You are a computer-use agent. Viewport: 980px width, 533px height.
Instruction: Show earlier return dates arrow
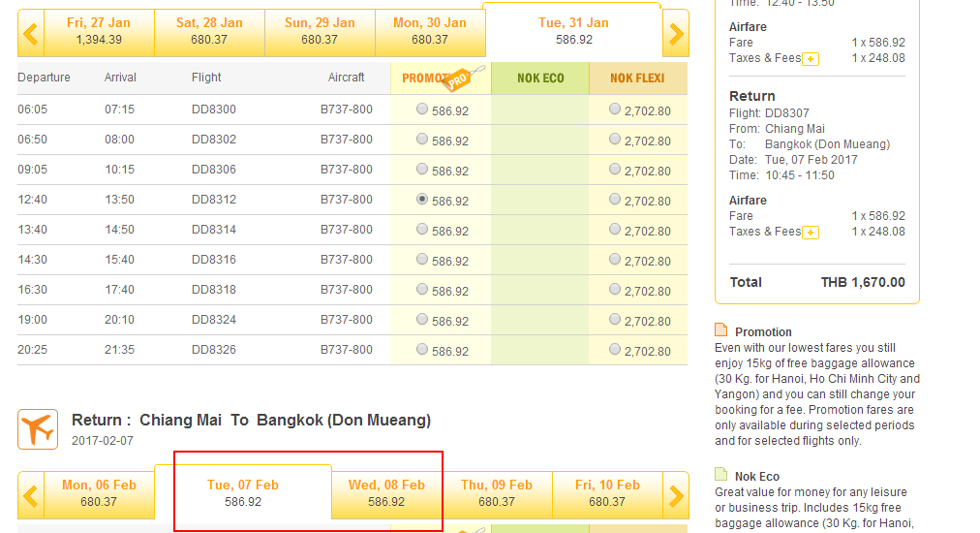(x=31, y=495)
